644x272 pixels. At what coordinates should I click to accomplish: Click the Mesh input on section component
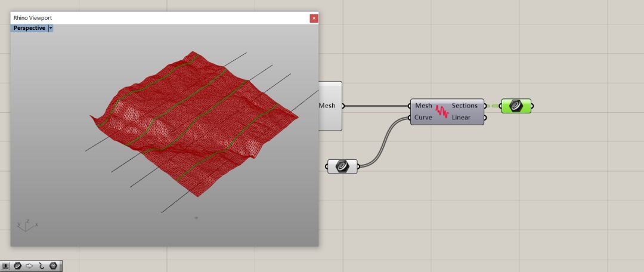423,106
